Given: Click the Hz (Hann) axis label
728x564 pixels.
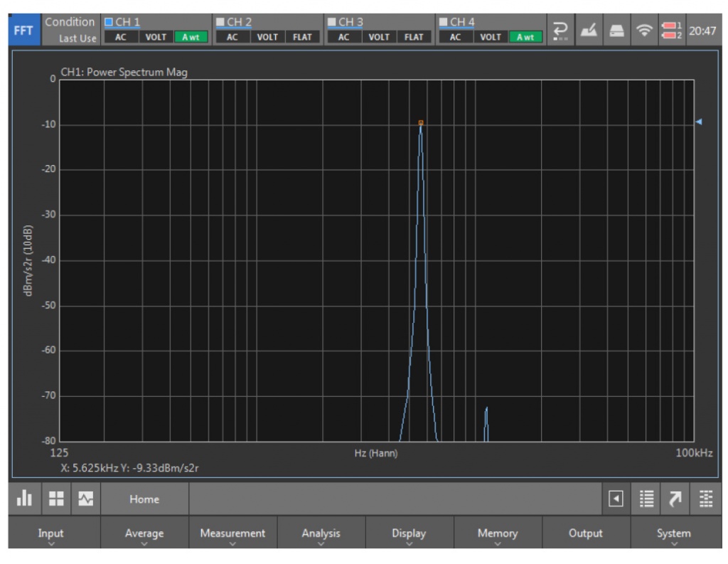Looking at the screenshot, I should point(376,453).
